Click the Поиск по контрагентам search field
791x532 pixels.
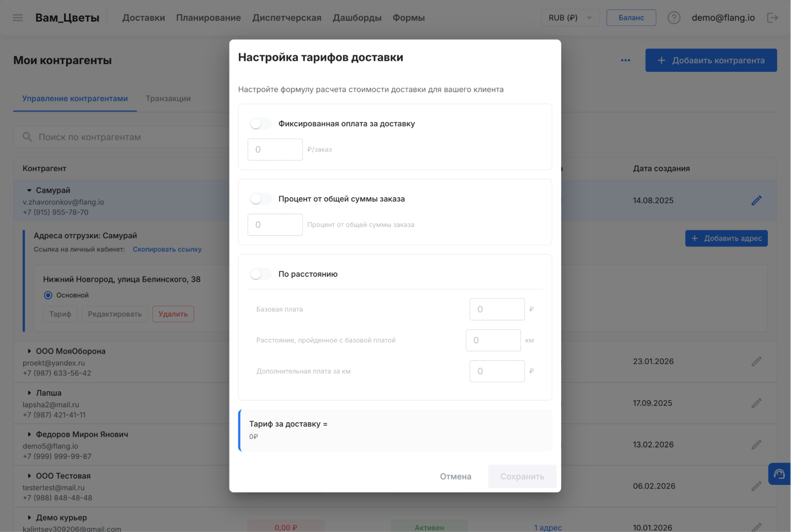121,137
